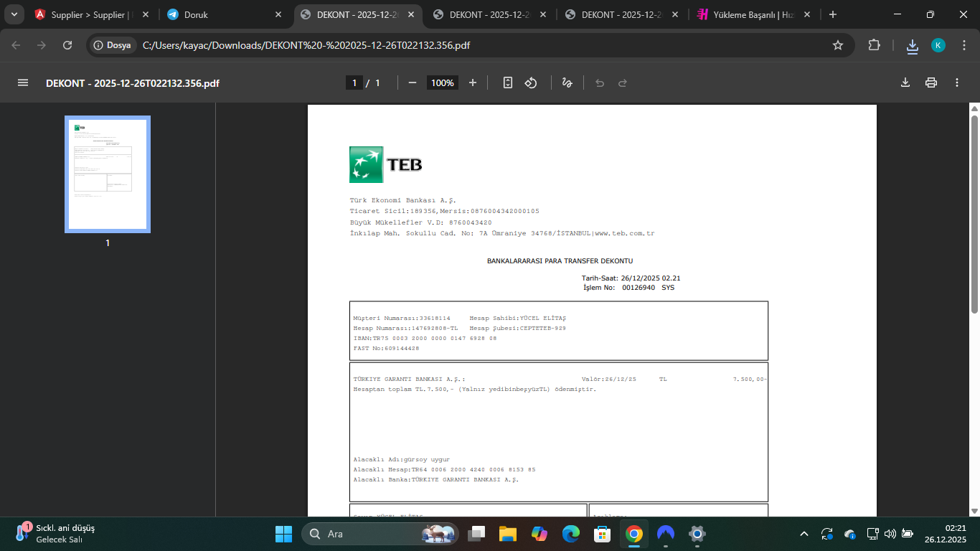Viewport: 980px width, 551px height.
Task: Open Settings gear on taskbar
Action: (697, 534)
